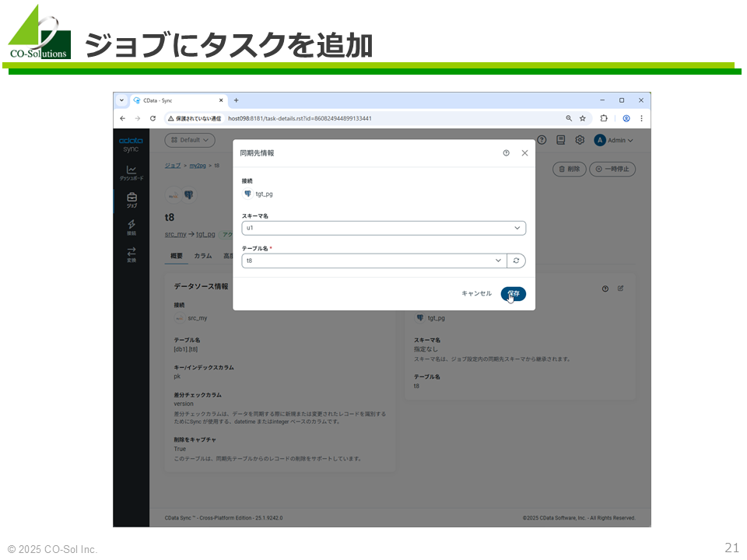The width and height of the screenshot is (747, 560).
Task: Open the 変換 arrows icon in sidebar
Action: 132,254
